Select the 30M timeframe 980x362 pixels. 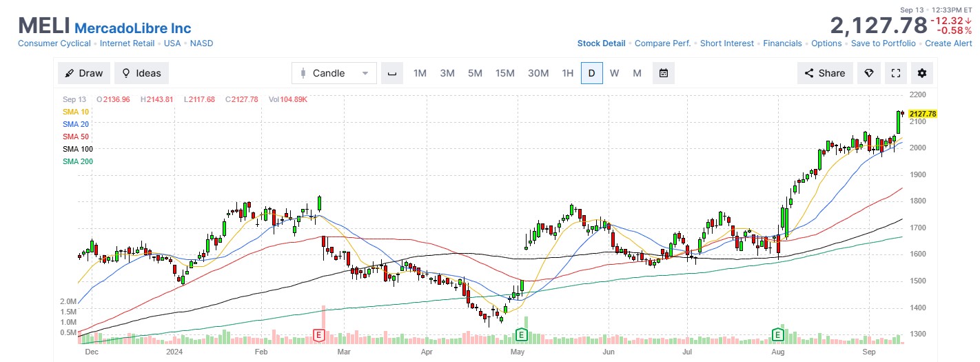pyautogui.click(x=538, y=73)
